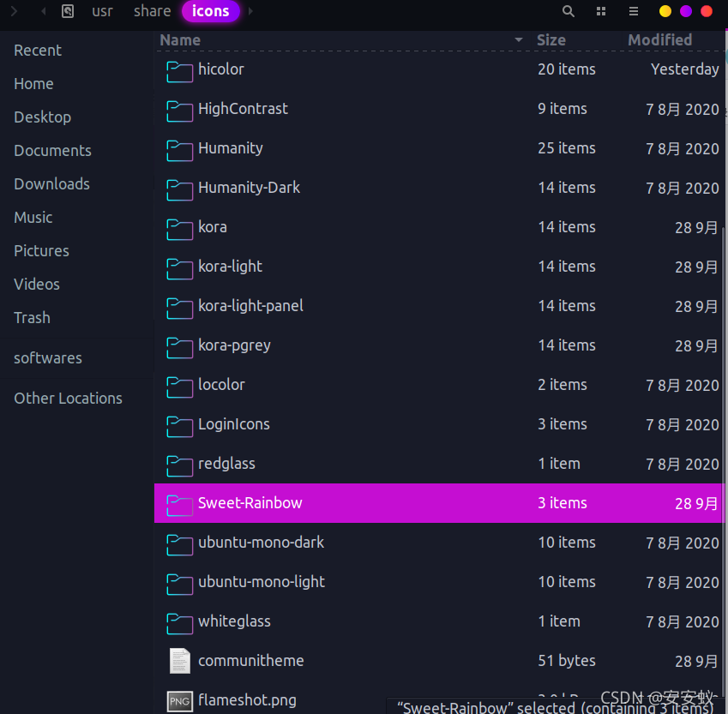Open Videos in sidebar
This screenshot has width=728, height=714.
pyautogui.click(x=37, y=284)
